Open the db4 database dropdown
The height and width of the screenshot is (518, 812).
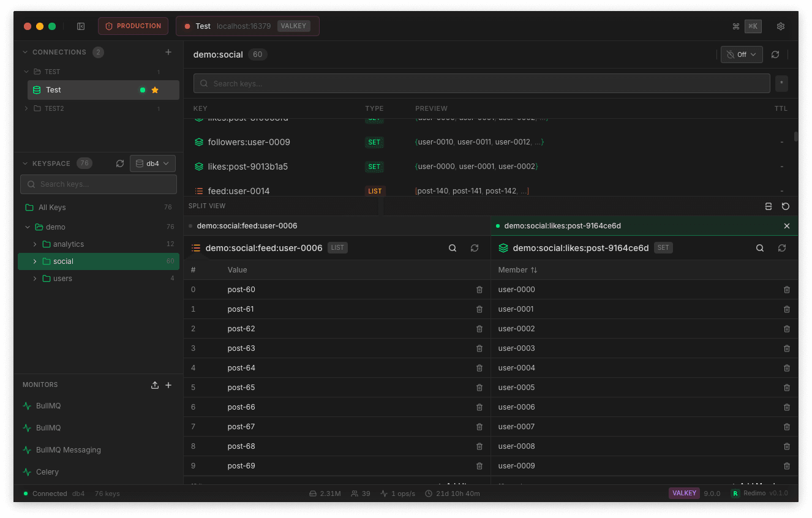point(152,163)
